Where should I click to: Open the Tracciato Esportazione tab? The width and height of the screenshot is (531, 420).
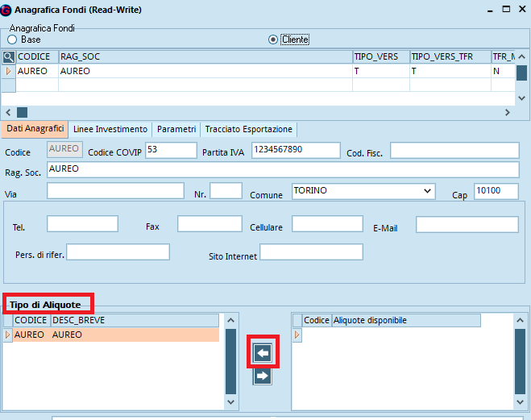[x=248, y=130]
